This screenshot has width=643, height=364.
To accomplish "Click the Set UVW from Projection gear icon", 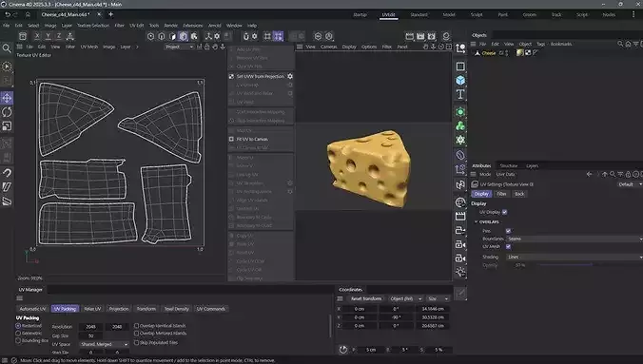I will [x=290, y=76].
